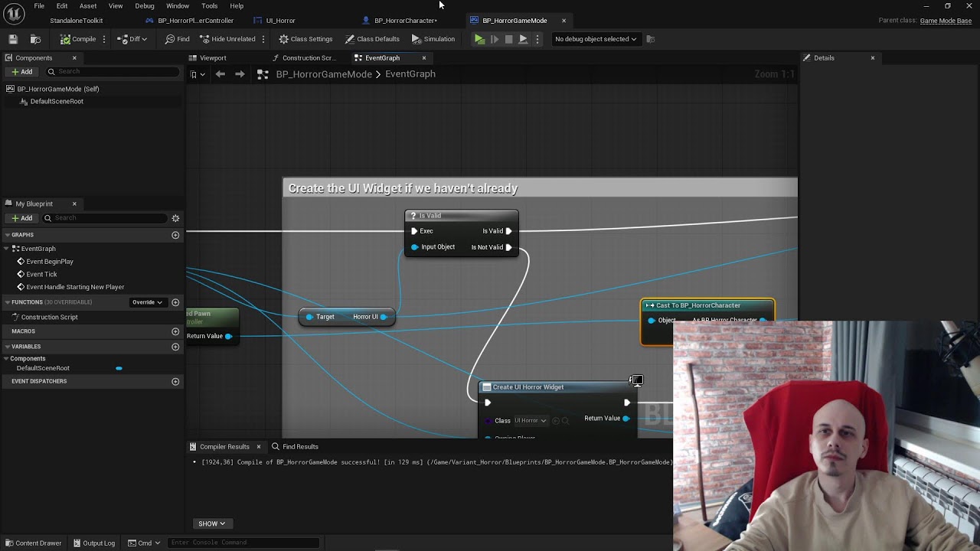Add a new event dispatcher

[x=175, y=381]
